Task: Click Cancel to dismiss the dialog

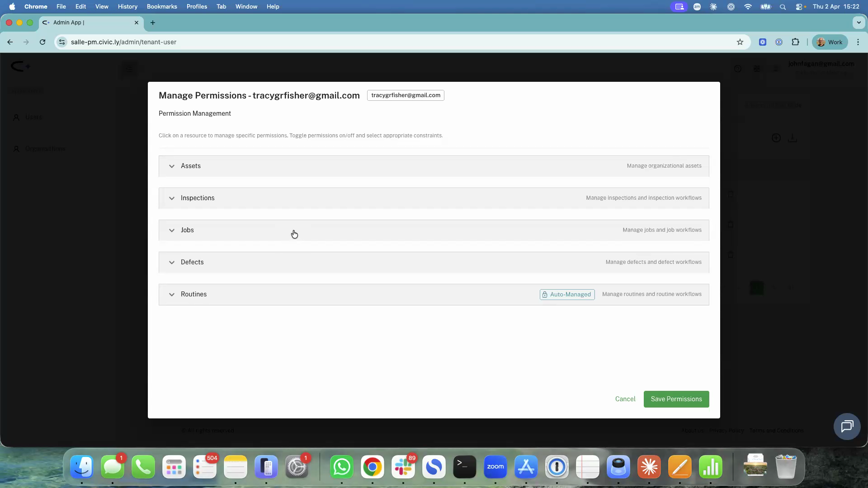Action: 625,399
